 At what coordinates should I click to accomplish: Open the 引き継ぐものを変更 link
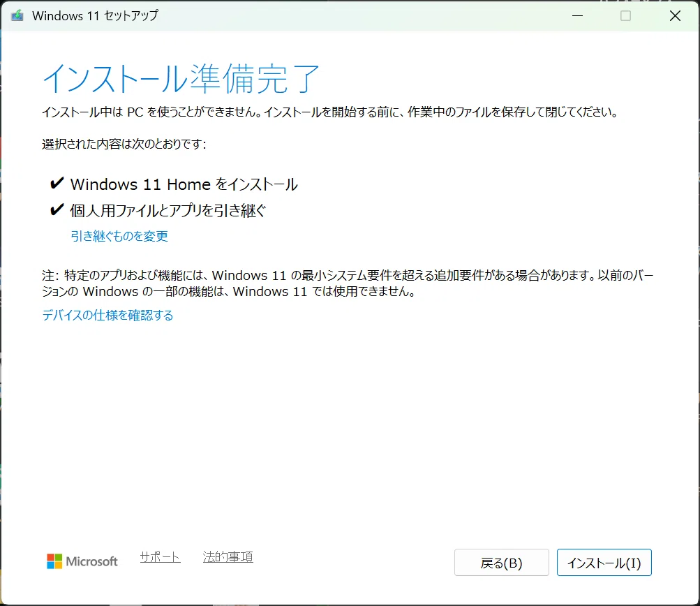pyautogui.click(x=119, y=236)
